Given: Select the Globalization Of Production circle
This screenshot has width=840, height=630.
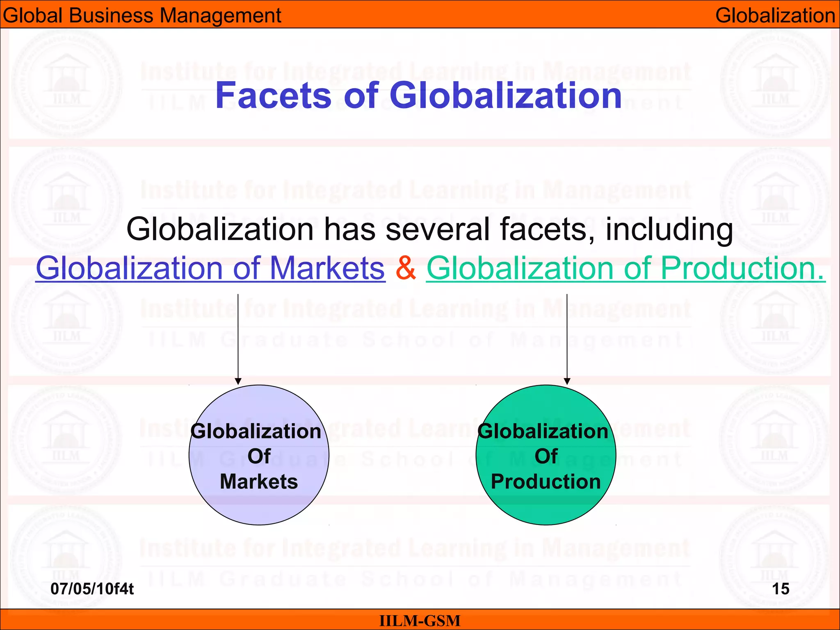Looking at the screenshot, I should 546,455.
